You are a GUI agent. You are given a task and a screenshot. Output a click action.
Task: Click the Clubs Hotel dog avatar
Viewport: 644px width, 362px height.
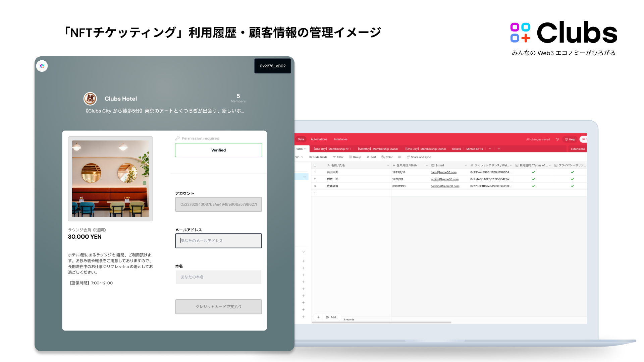click(90, 99)
